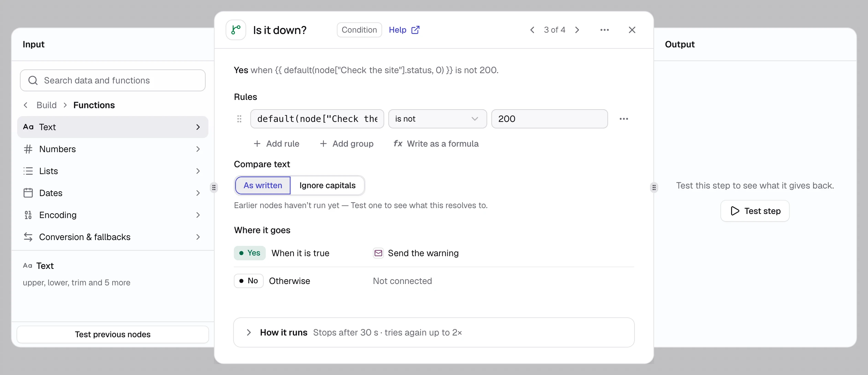Click the Encoding binary icon

28,215
